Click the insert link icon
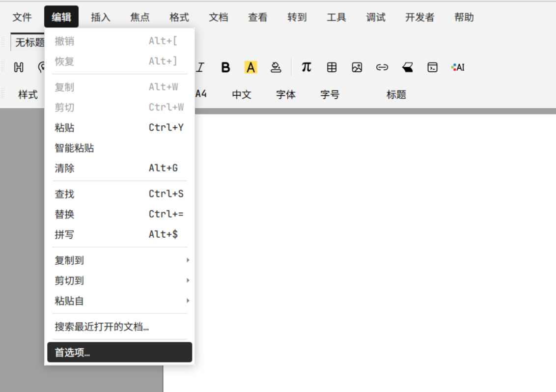Viewport: 556px width, 392px height. 382,68
